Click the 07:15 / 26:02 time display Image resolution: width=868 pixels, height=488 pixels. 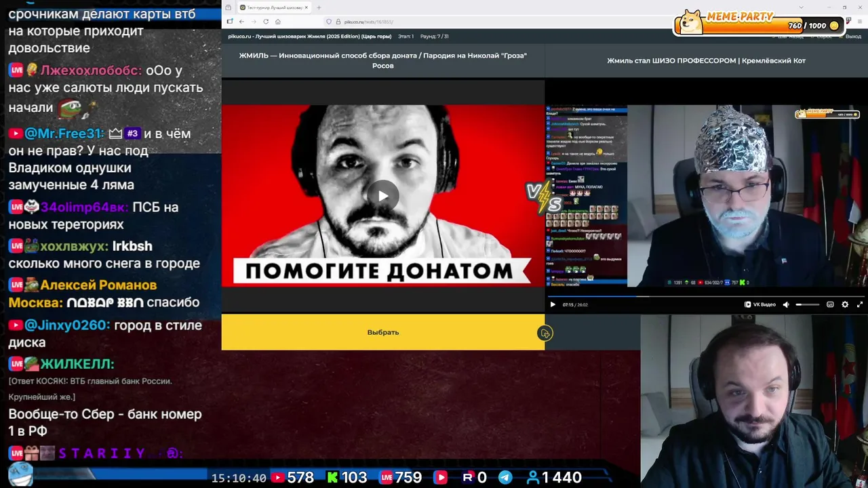(x=575, y=304)
